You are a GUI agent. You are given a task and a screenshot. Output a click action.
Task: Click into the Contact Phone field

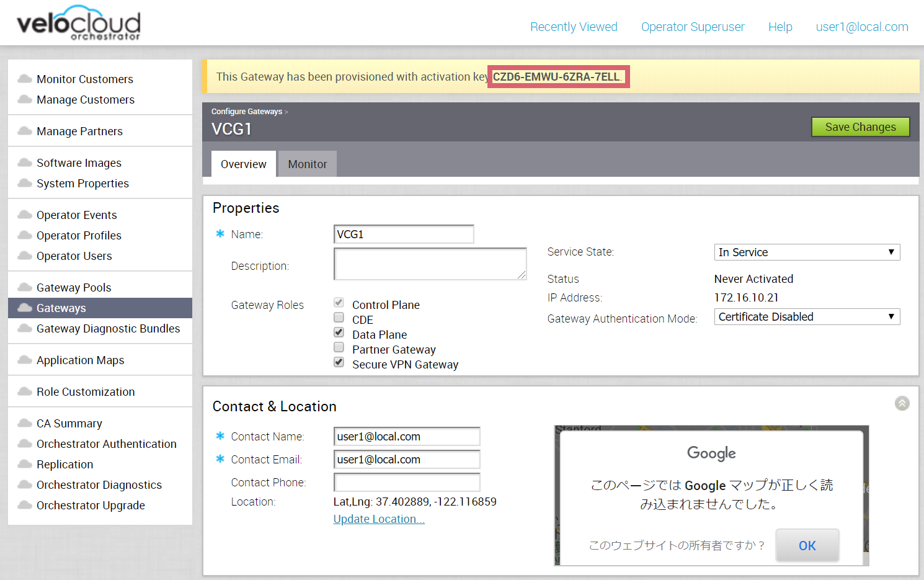click(x=407, y=483)
